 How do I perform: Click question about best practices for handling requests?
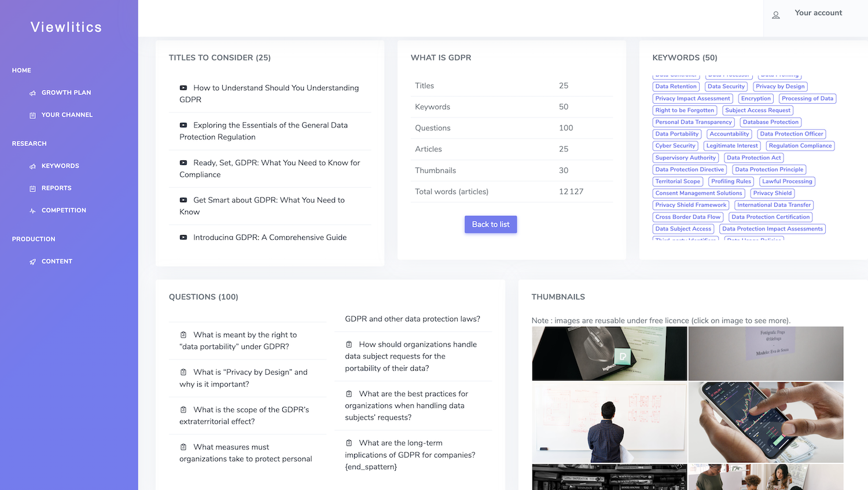[x=407, y=405]
